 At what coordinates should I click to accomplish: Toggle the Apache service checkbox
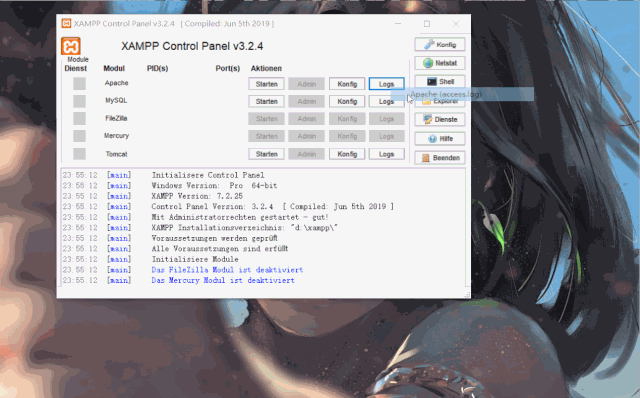click(x=79, y=84)
